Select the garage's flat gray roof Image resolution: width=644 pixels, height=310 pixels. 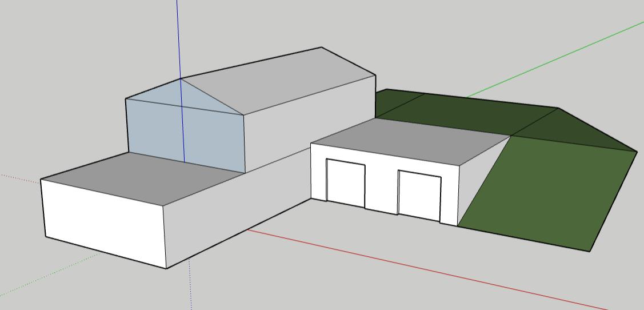coord(411,141)
